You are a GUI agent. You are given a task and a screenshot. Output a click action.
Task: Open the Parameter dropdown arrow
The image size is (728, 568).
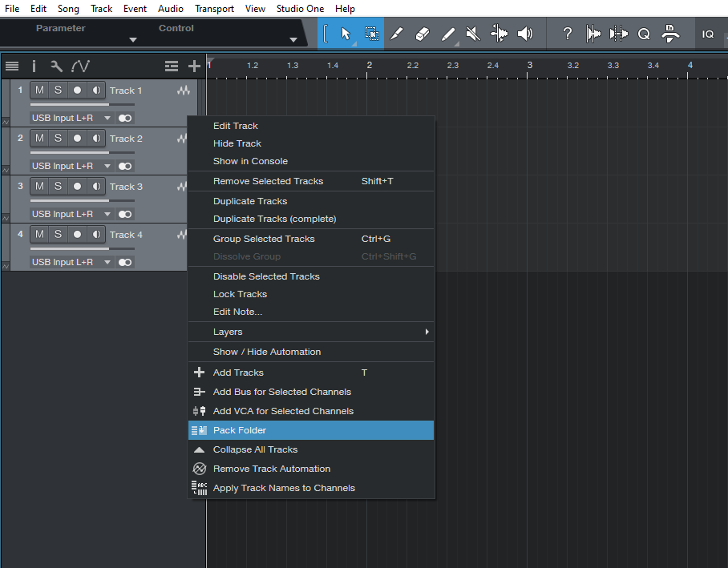pyautogui.click(x=133, y=40)
